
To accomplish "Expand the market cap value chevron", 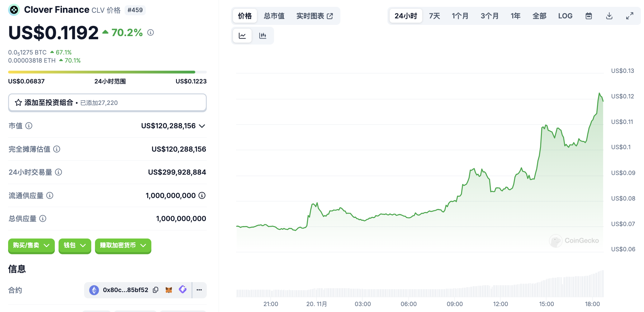I will (202, 126).
